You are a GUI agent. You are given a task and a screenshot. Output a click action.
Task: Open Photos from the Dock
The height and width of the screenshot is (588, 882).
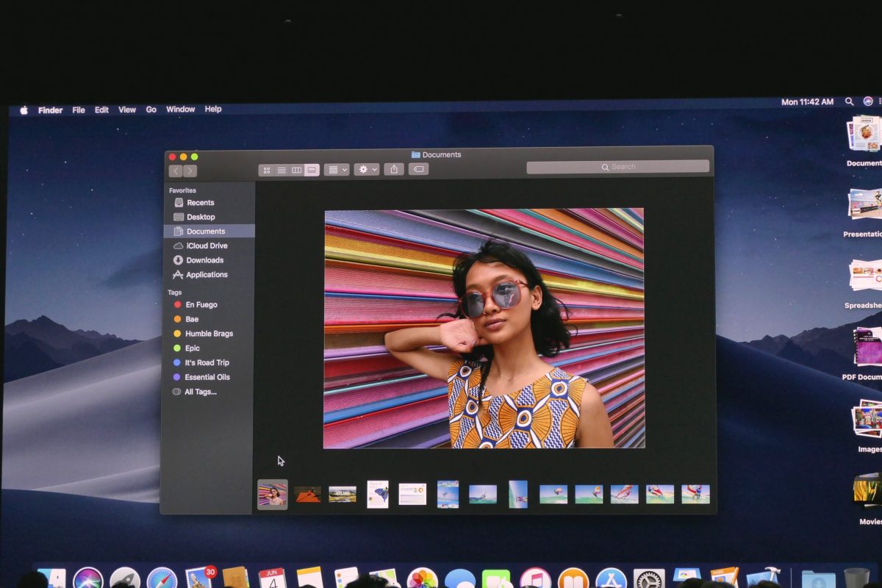click(x=423, y=579)
